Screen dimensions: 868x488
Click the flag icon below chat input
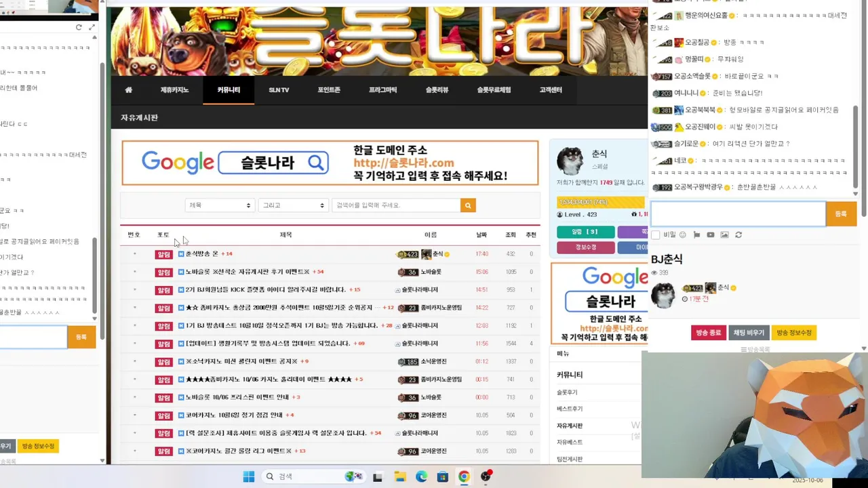[696, 235]
